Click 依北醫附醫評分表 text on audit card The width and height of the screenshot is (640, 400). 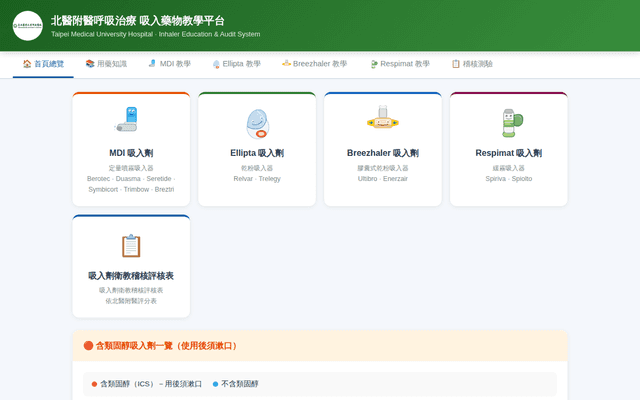click(x=131, y=301)
